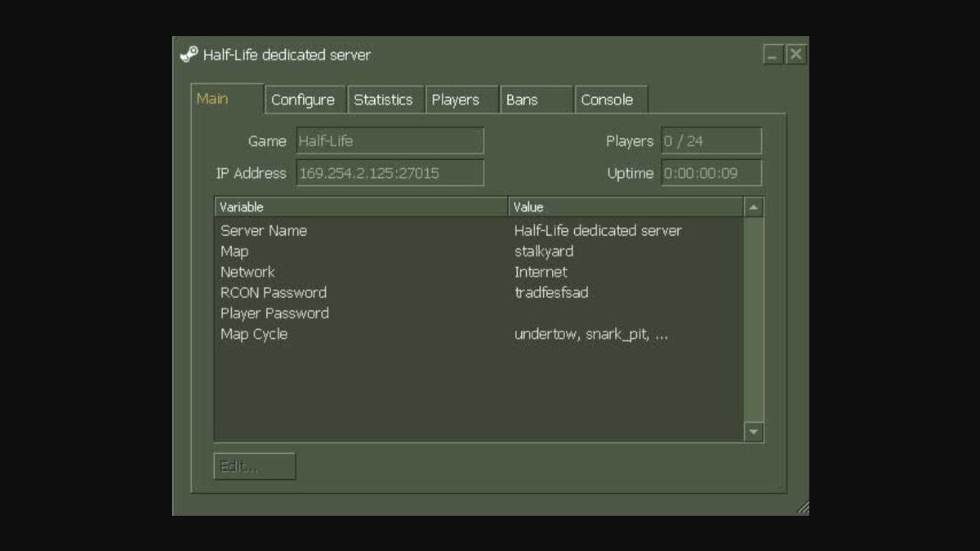Click the window resize grip
The width and height of the screenshot is (980, 551).
801,507
